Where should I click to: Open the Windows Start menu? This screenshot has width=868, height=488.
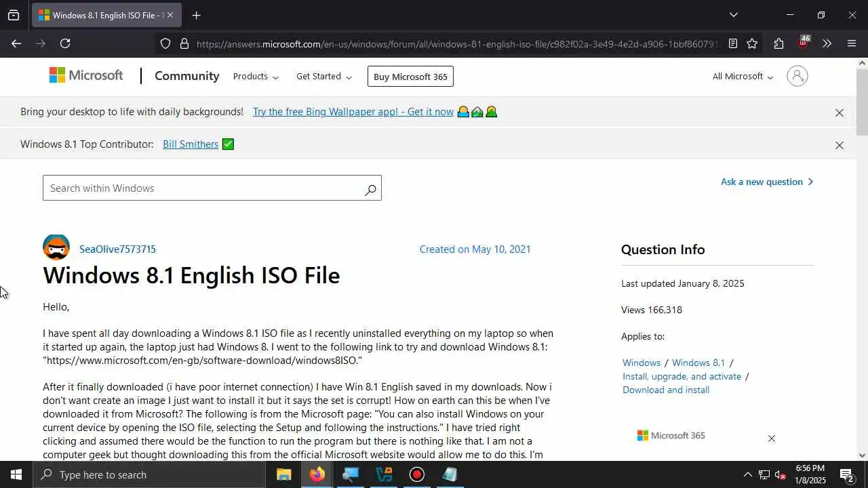[16, 474]
